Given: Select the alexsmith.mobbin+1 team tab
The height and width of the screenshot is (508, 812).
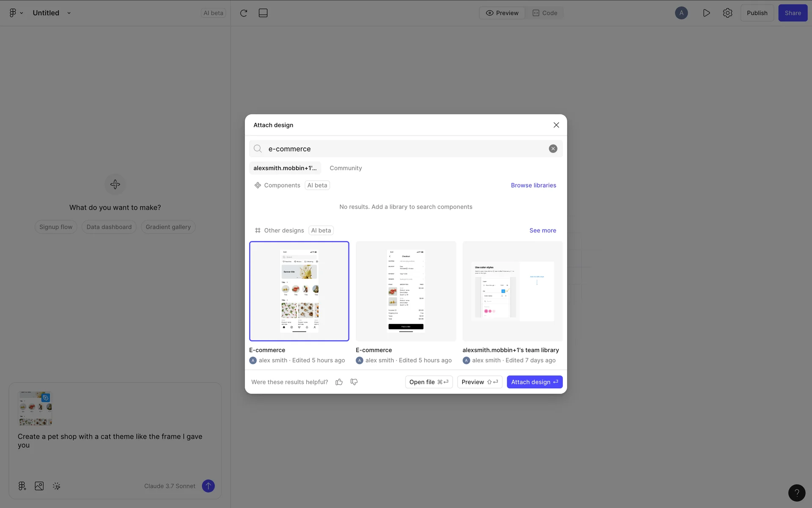Looking at the screenshot, I should pyautogui.click(x=285, y=168).
